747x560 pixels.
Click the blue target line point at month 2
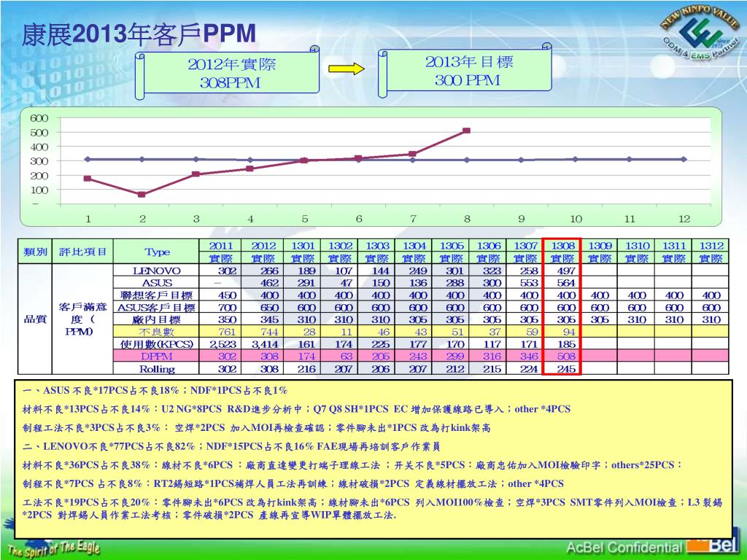[142, 159]
